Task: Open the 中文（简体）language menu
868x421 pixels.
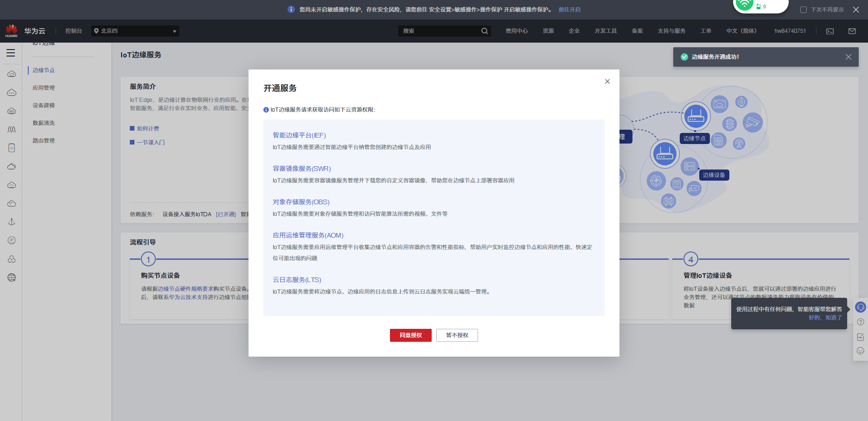Action: [741, 31]
